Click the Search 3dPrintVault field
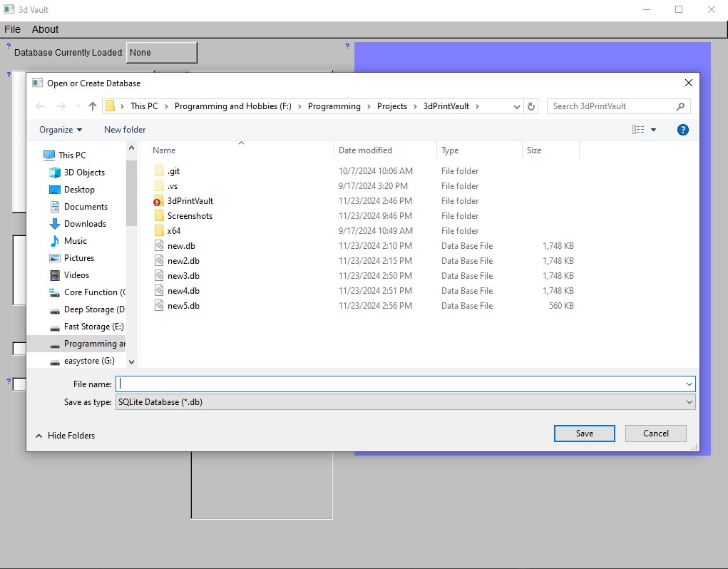The width and height of the screenshot is (728, 569). 612,106
